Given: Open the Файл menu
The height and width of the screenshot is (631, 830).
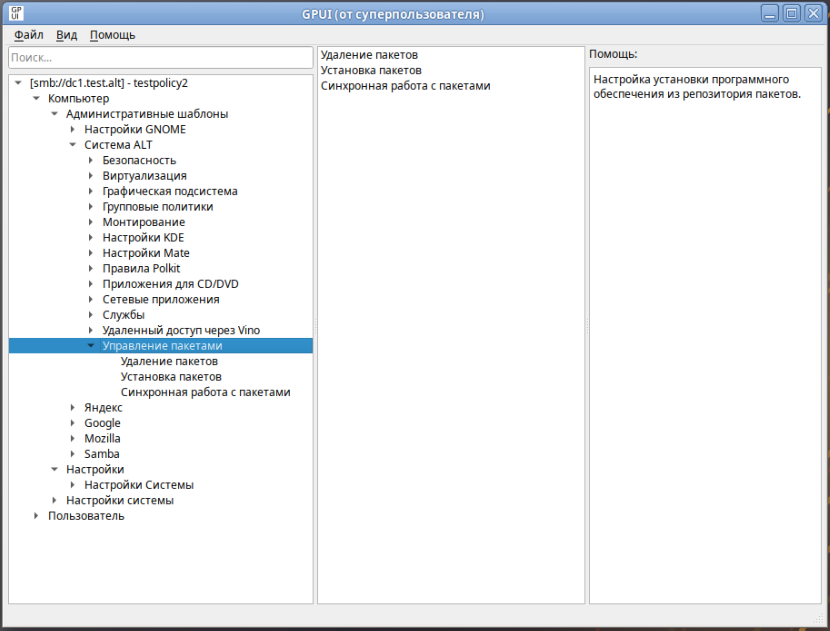Looking at the screenshot, I should coord(29,35).
